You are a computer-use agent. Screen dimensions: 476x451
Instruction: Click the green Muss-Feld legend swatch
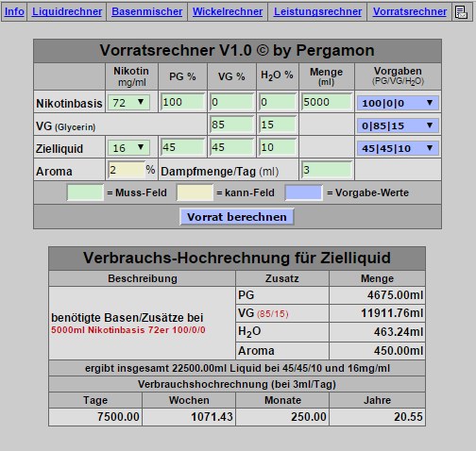click(x=85, y=192)
